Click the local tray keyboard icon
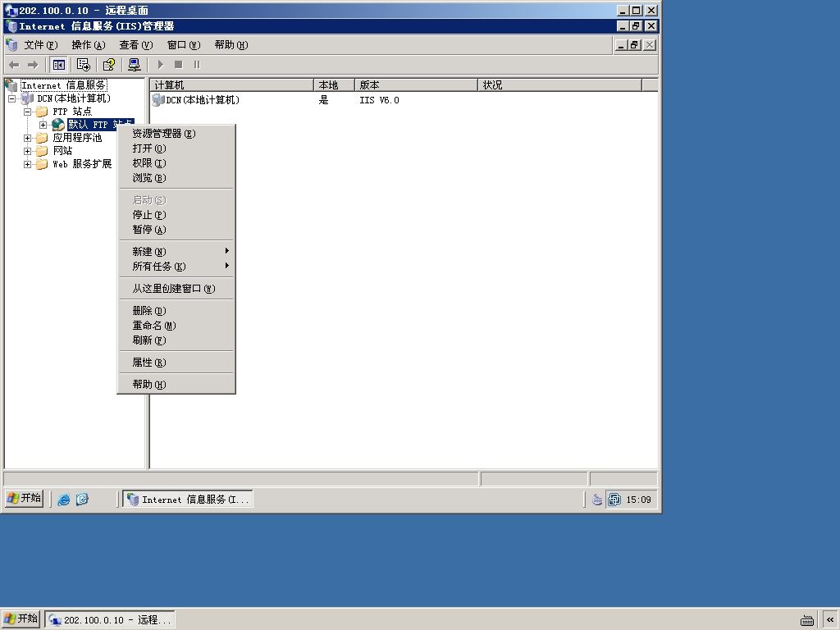Screen dimensions: 840x630 (807, 620)
